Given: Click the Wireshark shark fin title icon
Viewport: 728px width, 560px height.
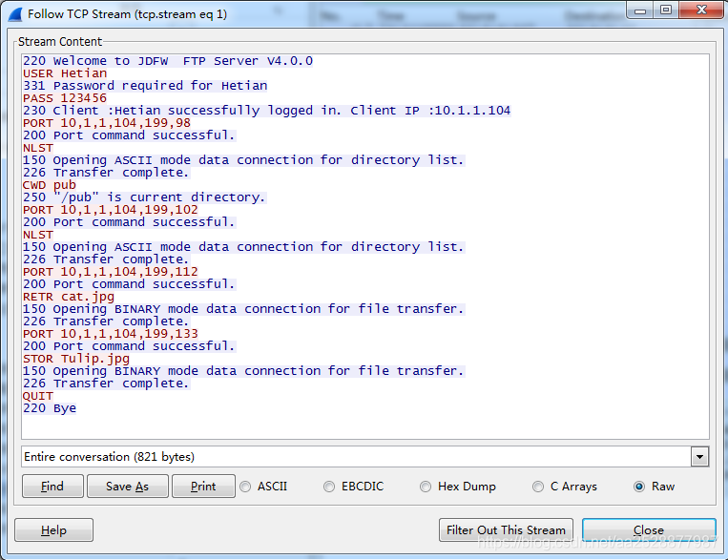Looking at the screenshot, I should [x=15, y=14].
